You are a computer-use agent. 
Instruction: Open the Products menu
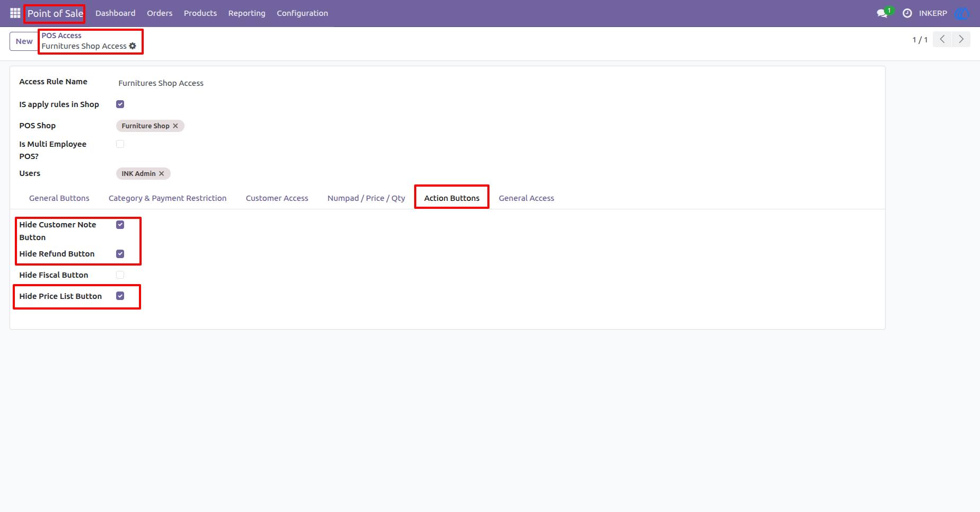[x=200, y=13]
